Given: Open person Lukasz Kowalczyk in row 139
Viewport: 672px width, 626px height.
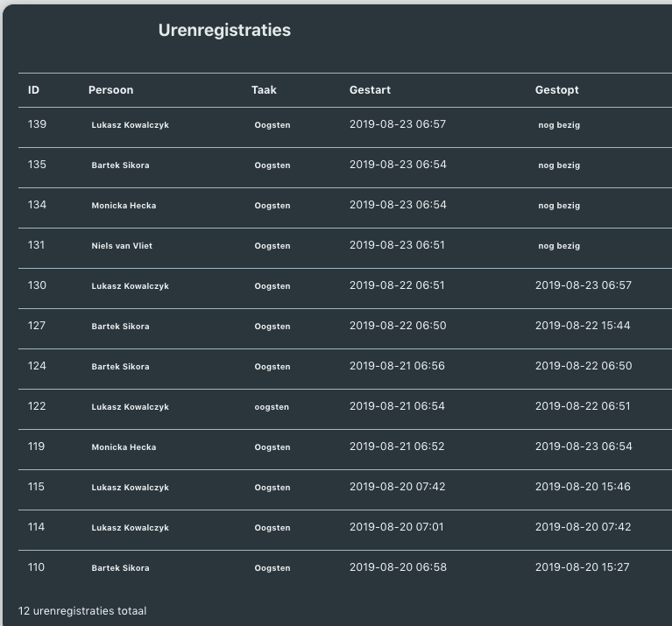Looking at the screenshot, I should (130, 125).
